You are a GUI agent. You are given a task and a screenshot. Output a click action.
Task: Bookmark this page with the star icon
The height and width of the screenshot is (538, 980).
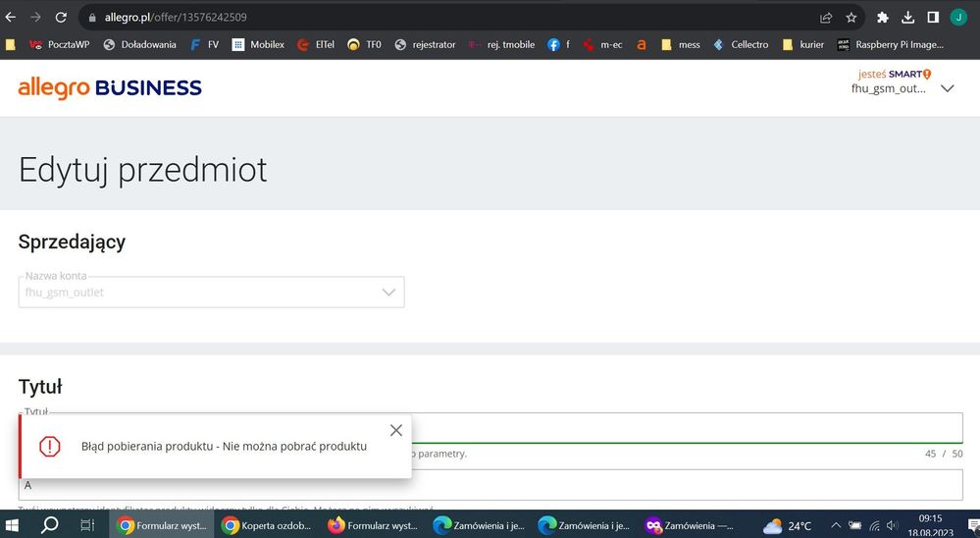click(x=851, y=18)
